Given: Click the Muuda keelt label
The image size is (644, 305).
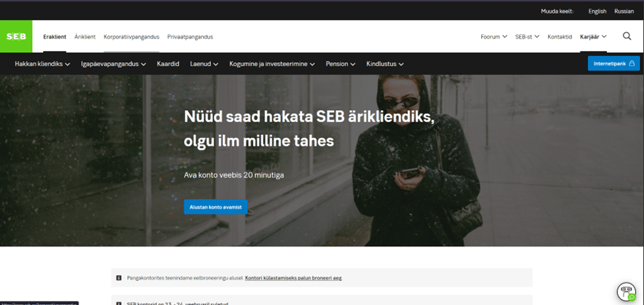Looking at the screenshot, I should point(557,11).
